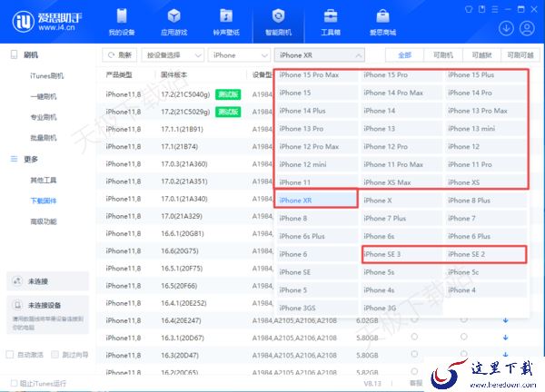Open iTunes刷机 in sidebar

point(47,75)
